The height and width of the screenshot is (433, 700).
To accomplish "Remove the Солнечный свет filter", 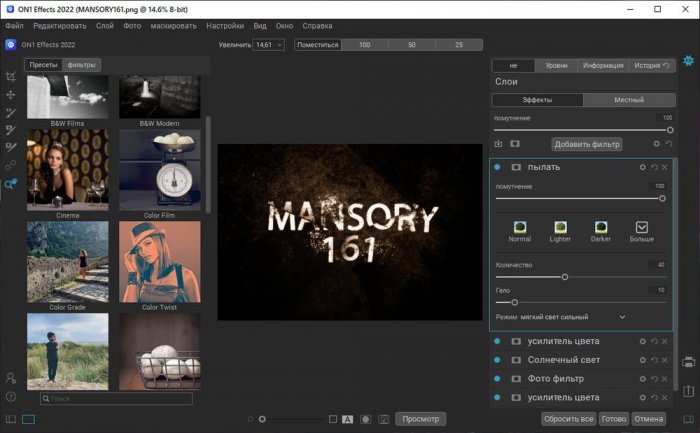I will coord(664,358).
